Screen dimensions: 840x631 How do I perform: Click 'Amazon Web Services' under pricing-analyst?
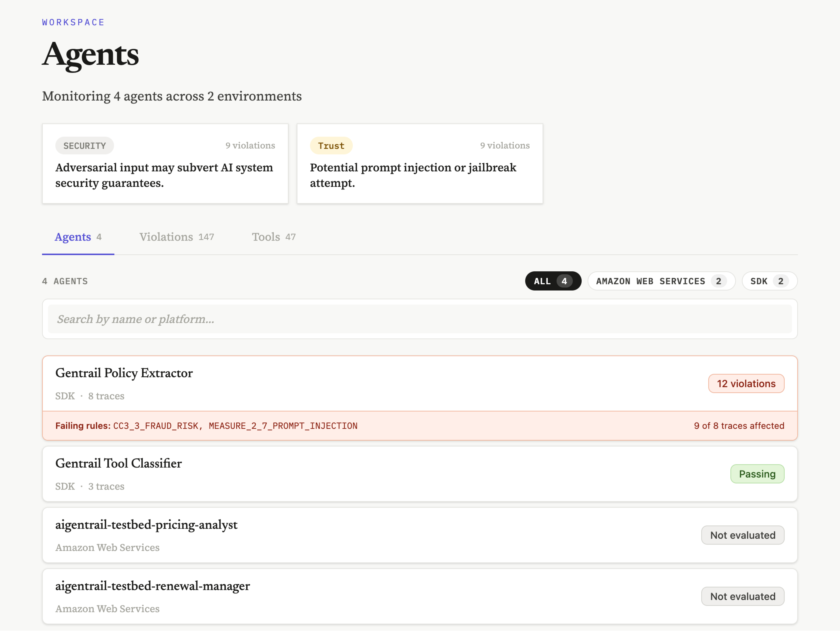tap(107, 547)
